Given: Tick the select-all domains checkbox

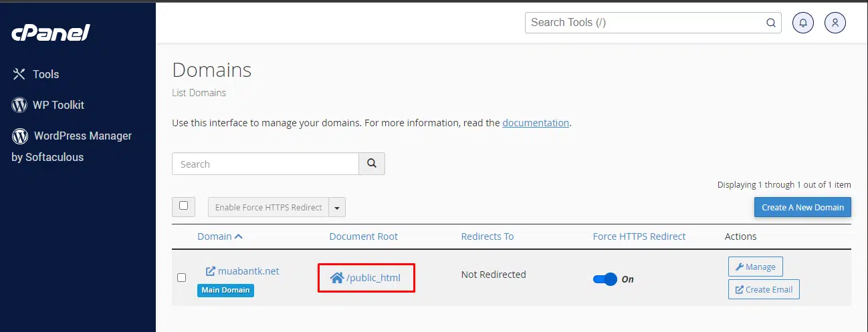Looking at the screenshot, I should point(183,206).
